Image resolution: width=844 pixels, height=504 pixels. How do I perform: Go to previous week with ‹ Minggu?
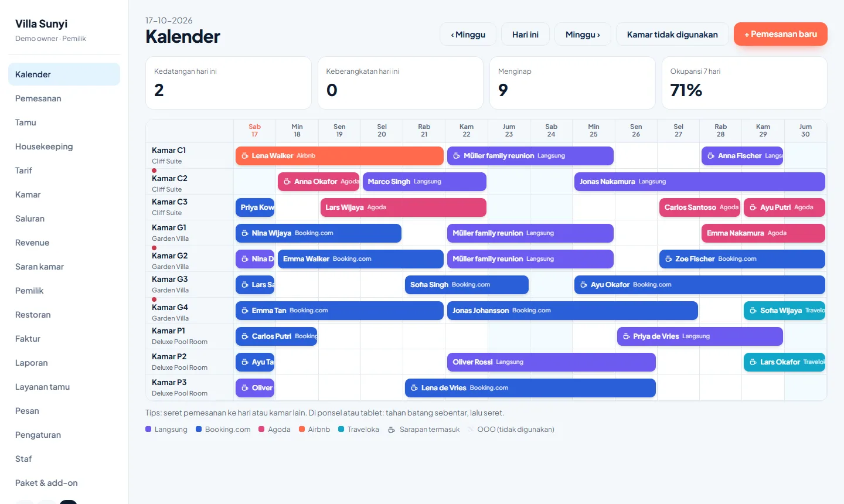pyautogui.click(x=468, y=35)
